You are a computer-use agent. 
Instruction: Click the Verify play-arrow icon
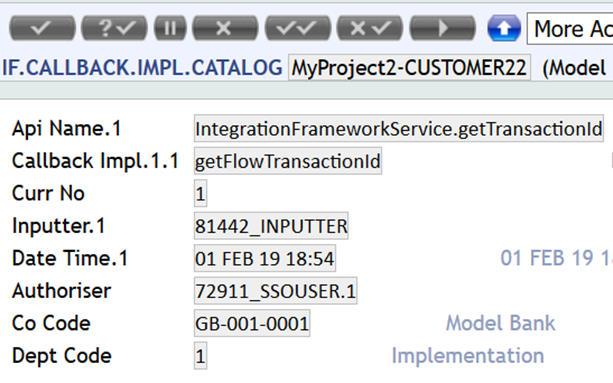coord(443,28)
